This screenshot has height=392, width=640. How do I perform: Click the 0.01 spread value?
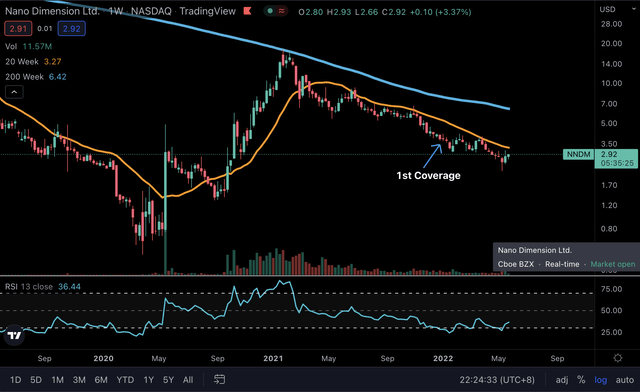tap(44, 29)
